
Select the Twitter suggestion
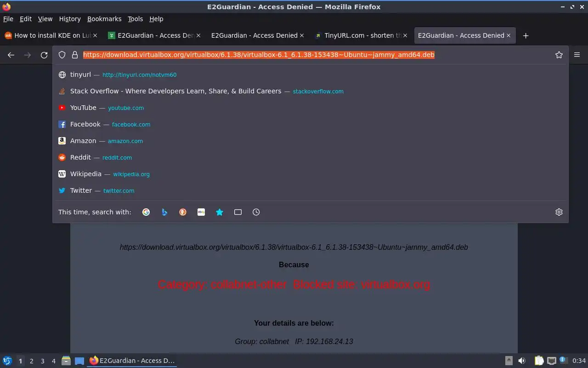pyautogui.click(x=311, y=190)
